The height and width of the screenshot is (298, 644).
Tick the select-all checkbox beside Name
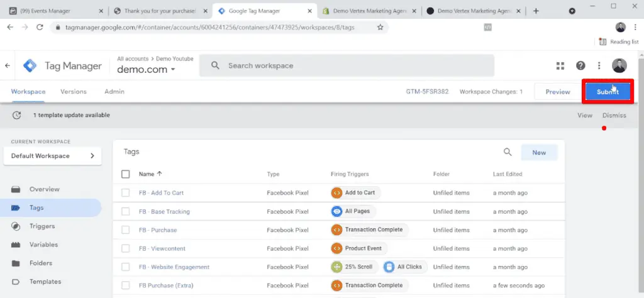click(125, 174)
